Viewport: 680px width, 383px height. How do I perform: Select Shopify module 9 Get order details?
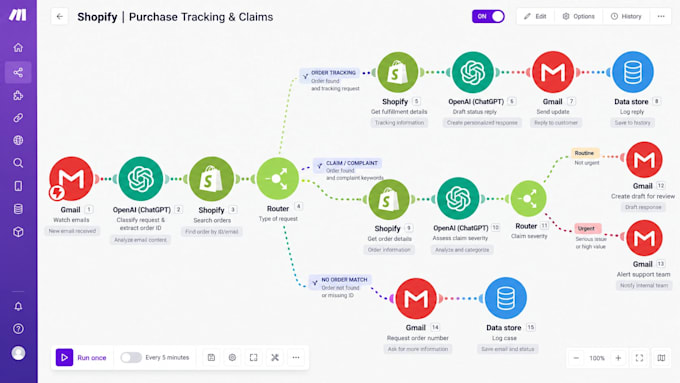pos(389,199)
